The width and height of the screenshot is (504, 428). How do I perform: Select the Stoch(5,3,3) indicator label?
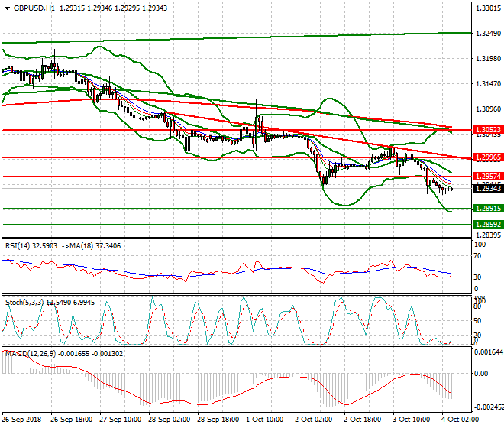tap(24, 303)
